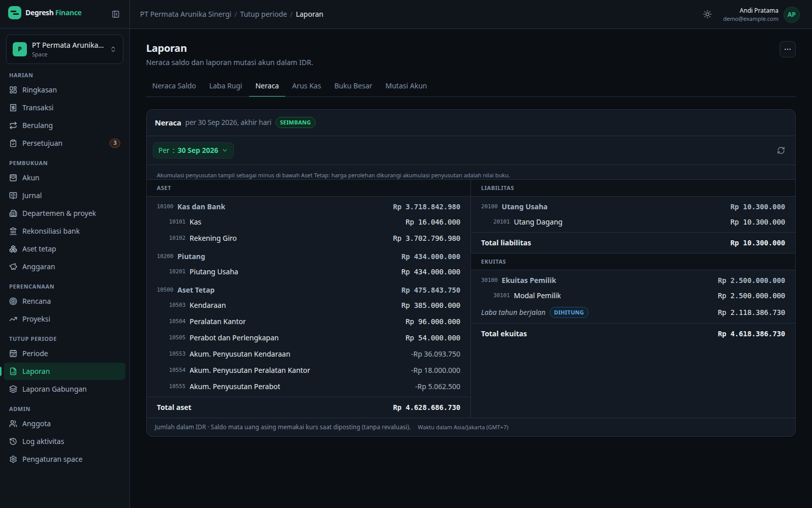Toggle the light/dark theme sun icon
This screenshot has width=812, height=508.
pyautogui.click(x=707, y=14)
